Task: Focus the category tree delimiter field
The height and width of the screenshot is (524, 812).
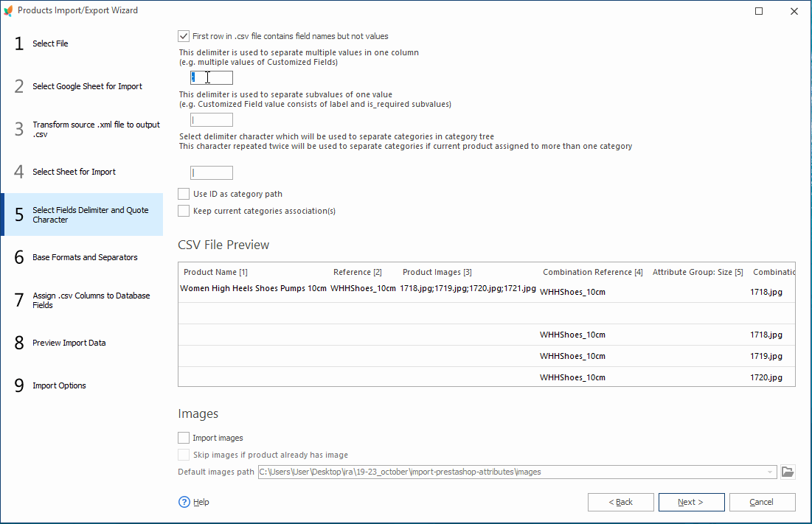Action: (x=211, y=172)
